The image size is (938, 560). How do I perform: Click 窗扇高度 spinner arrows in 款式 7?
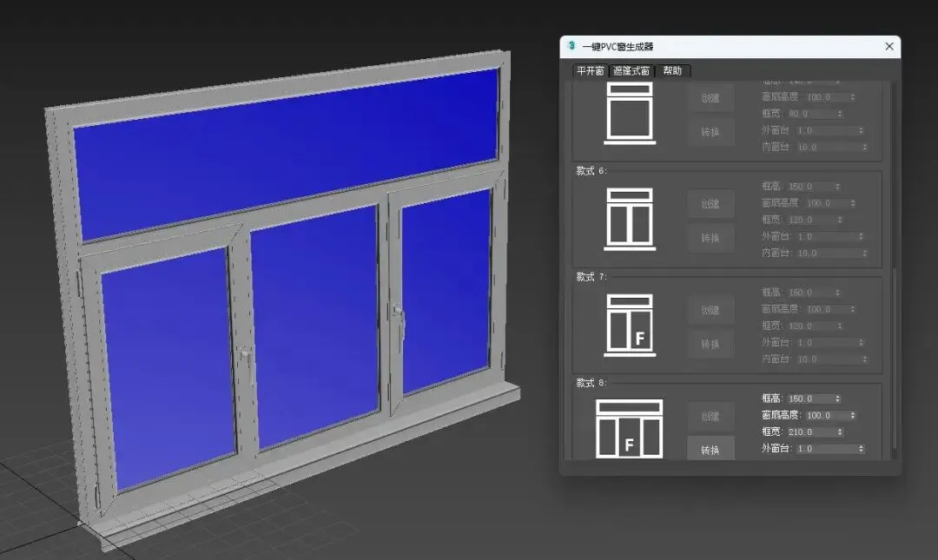(x=853, y=309)
